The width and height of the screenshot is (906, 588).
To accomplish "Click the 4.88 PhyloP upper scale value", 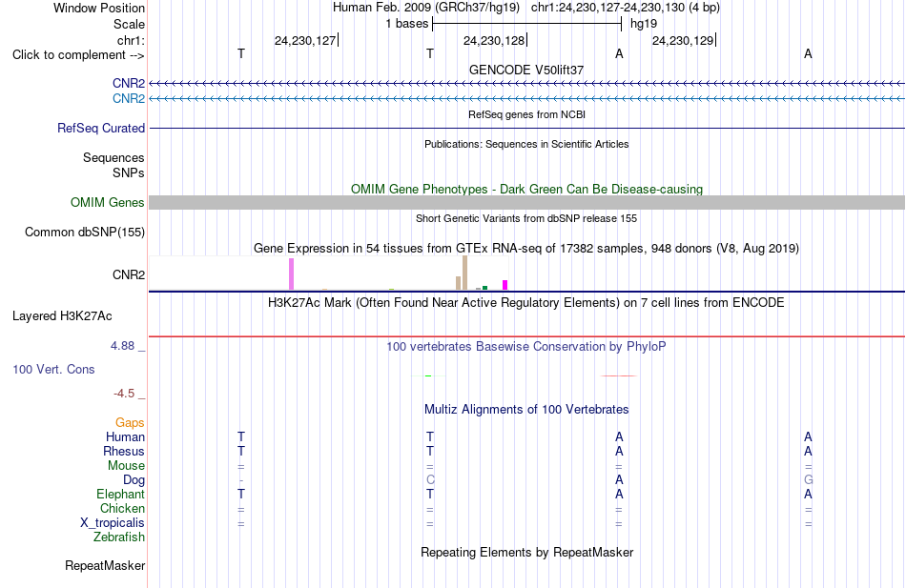I will tap(122, 346).
